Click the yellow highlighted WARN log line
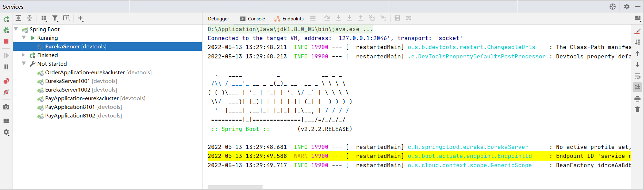Viewport: 644px width, 190px height. [x=419, y=156]
